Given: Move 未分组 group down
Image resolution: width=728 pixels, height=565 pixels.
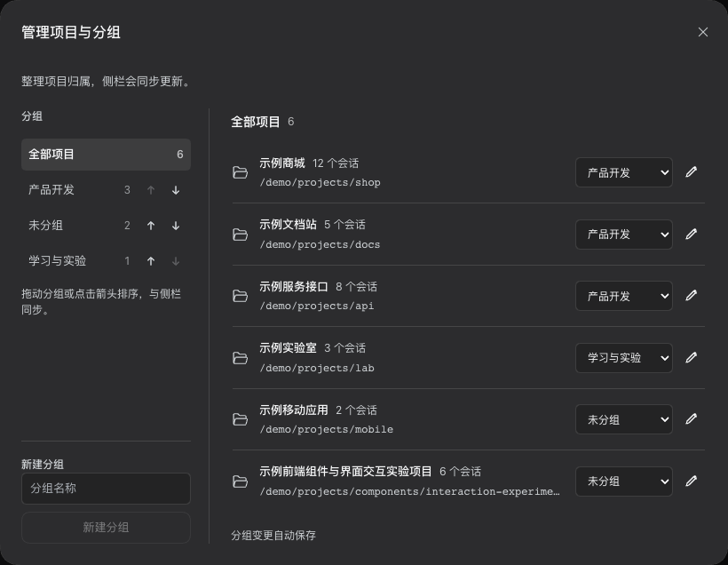Looking at the screenshot, I should 176,226.
